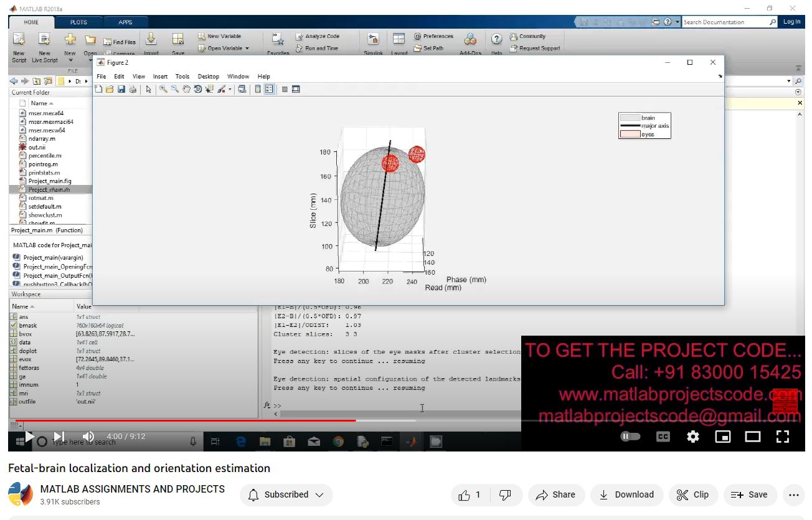Screen dimensions: 812x520
Task: Toggle closed captions on the video
Action: [x=663, y=437]
